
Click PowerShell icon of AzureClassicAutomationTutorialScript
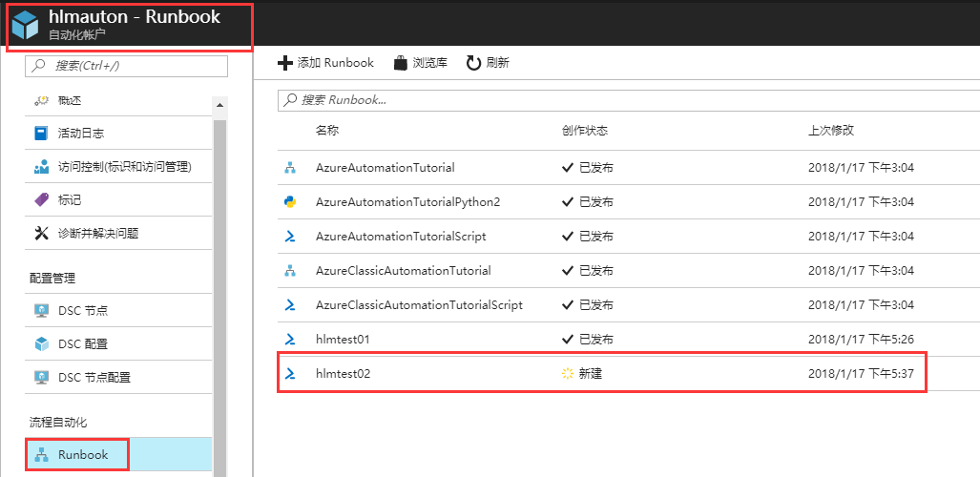289,305
